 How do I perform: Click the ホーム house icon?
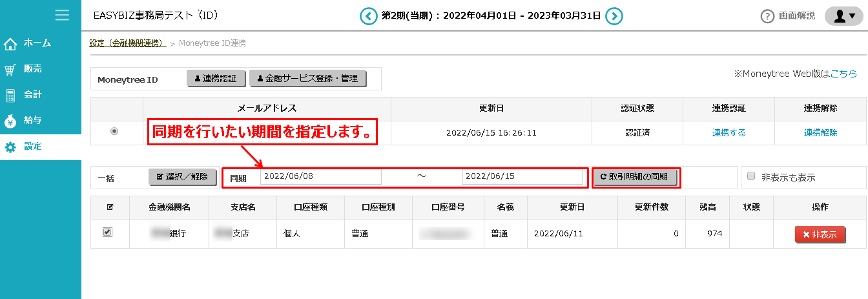click(x=10, y=44)
